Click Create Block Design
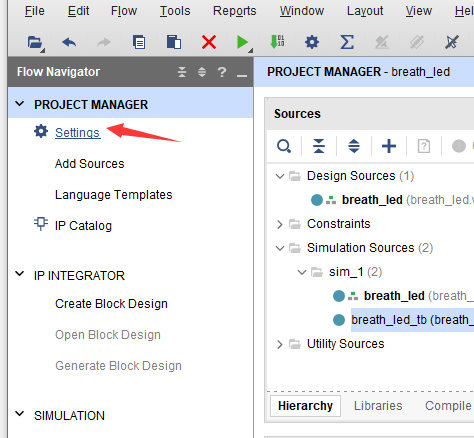The height and width of the screenshot is (438, 474). pyautogui.click(x=111, y=304)
